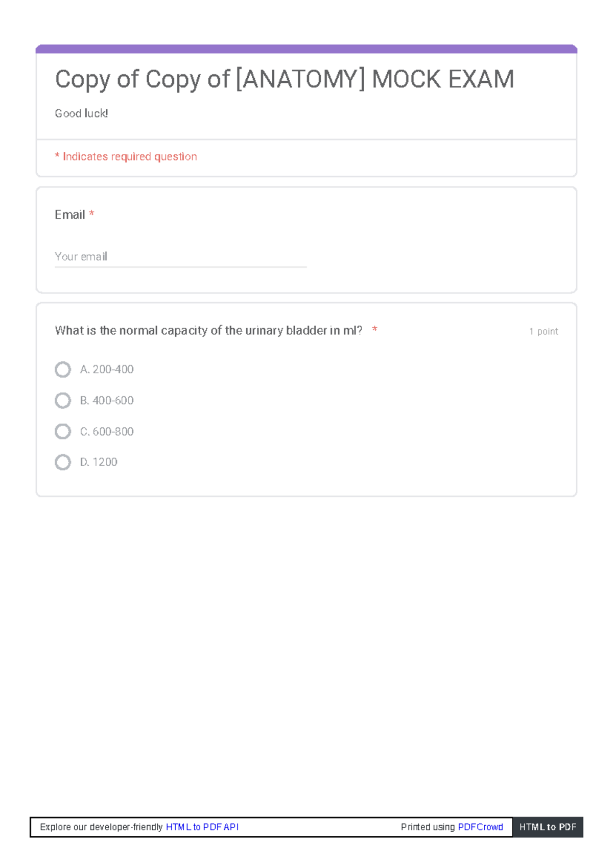The height and width of the screenshot is (868, 613).
Task: Click the 'Printed using' footer text
Action: (428, 827)
